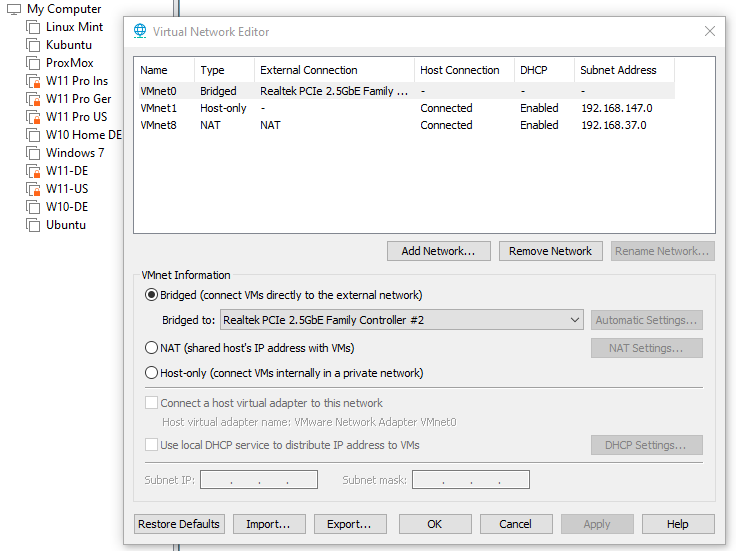736x551 pixels.
Task: Sort by the Name column header
Action: click(164, 70)
